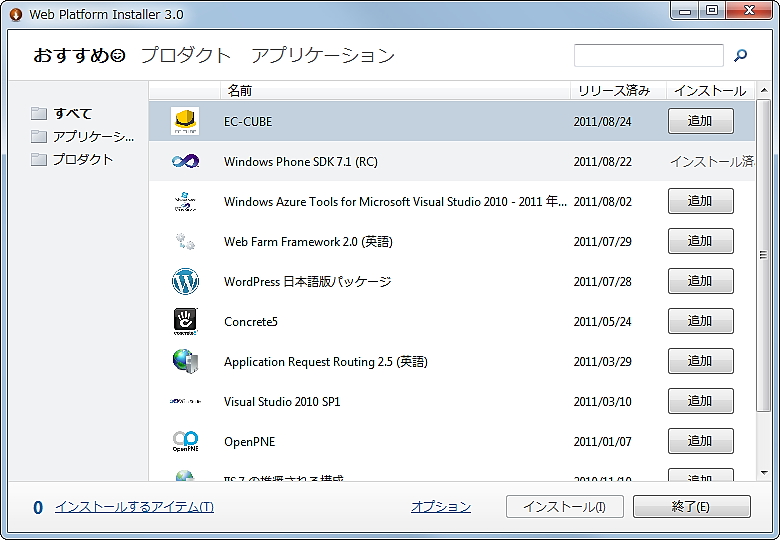The image size is (780, 540).
Task: Sort by the 名前 column header
Action: coord(395,91)
